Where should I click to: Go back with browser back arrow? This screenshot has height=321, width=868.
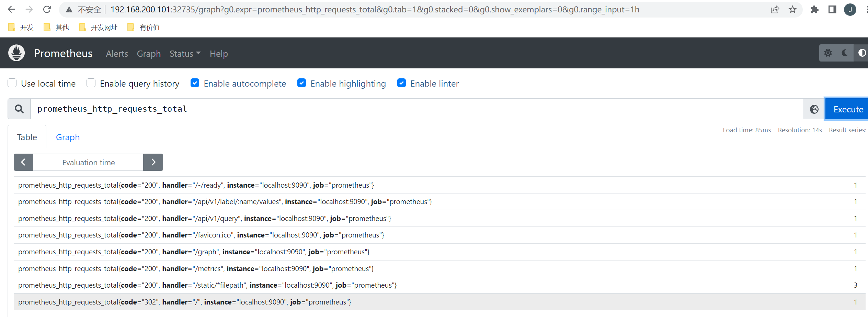[x=11, y=9]
